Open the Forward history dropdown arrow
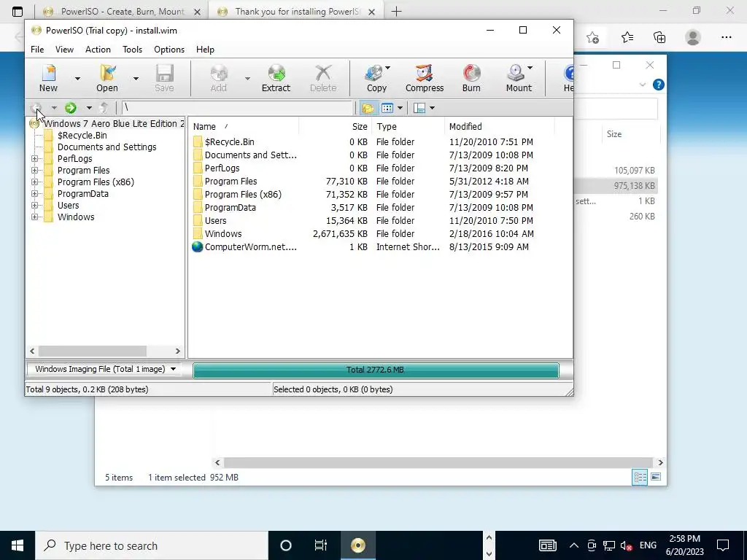The height and width of the screenshot is (560, 747). point(89,108)
